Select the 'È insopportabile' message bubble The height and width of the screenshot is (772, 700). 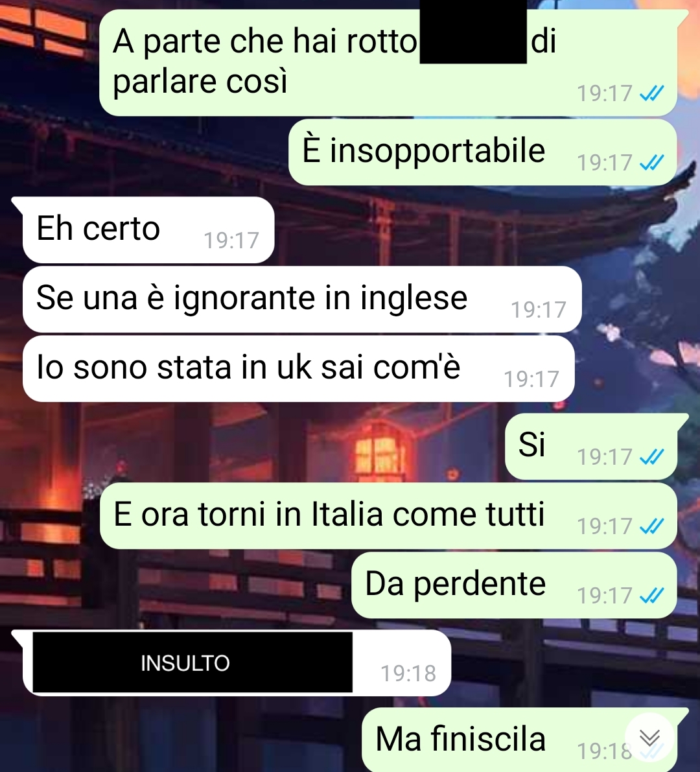[x=482, y=152]
